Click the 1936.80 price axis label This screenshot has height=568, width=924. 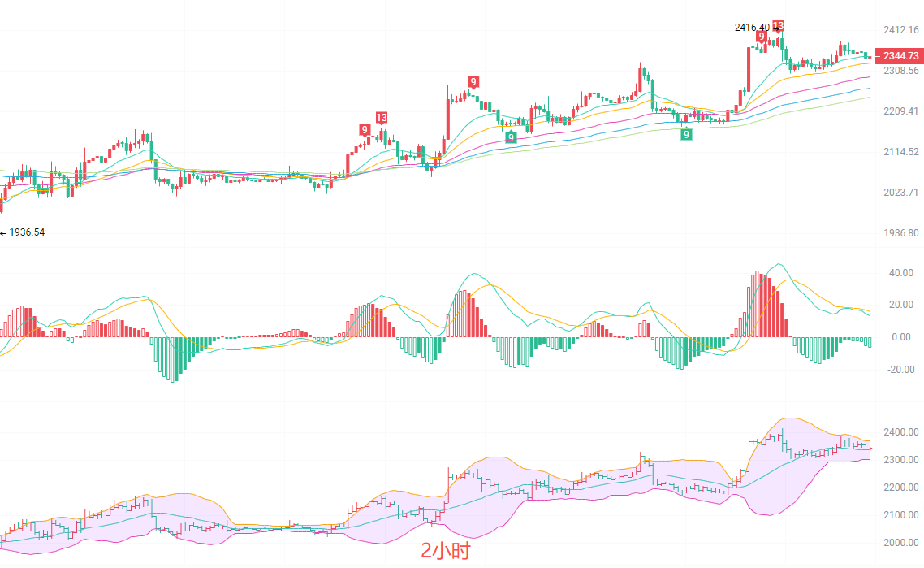coord(901,233)
